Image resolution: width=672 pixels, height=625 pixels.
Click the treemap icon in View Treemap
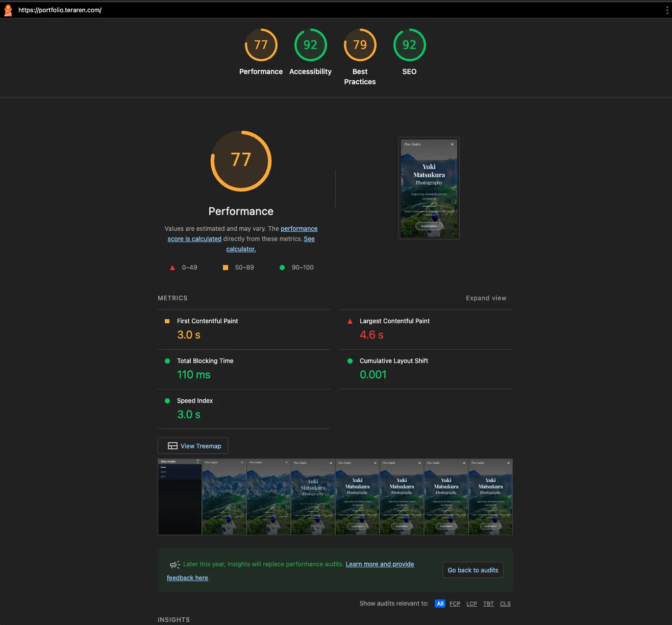172,446
